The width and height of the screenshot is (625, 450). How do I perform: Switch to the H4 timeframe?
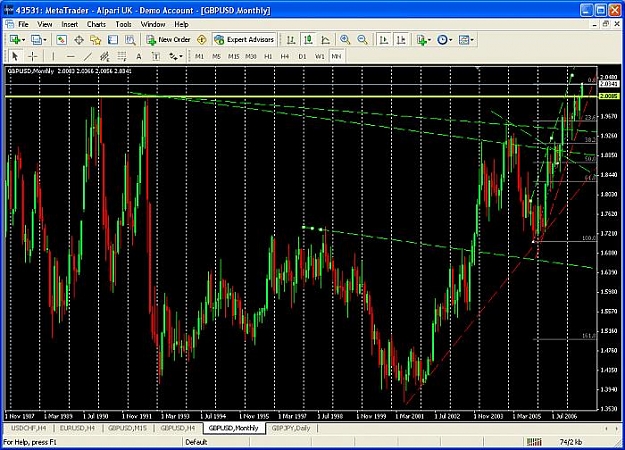[x=285, y=57]
